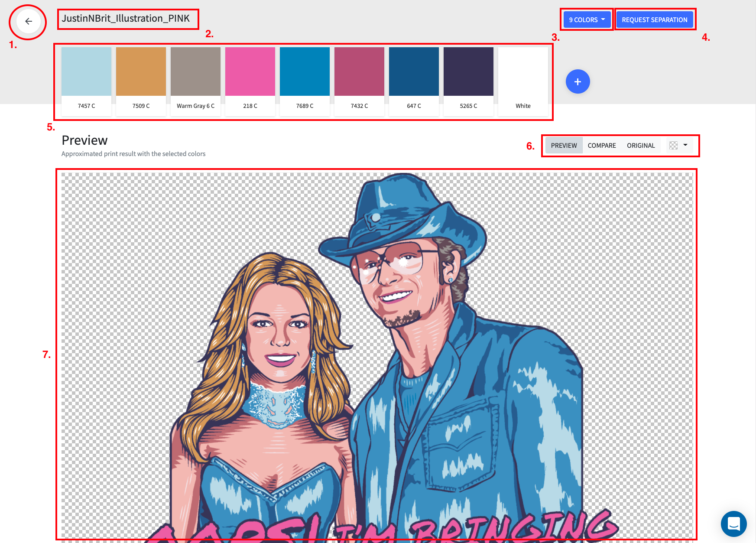Screen dimensions: 756x543
Task: Select the 7457 C light blue swatch
Action: [x=87, y=81]
